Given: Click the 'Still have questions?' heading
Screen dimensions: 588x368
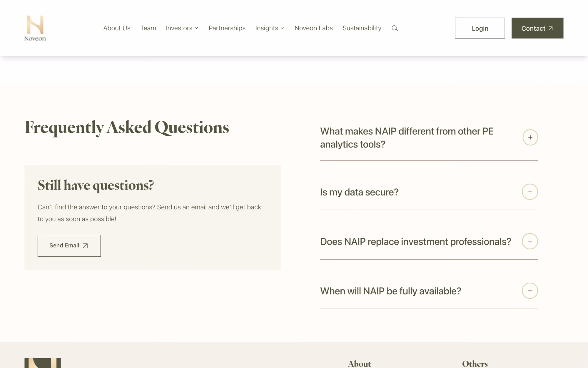Looking at the screenshot, I should coord(96,185).
